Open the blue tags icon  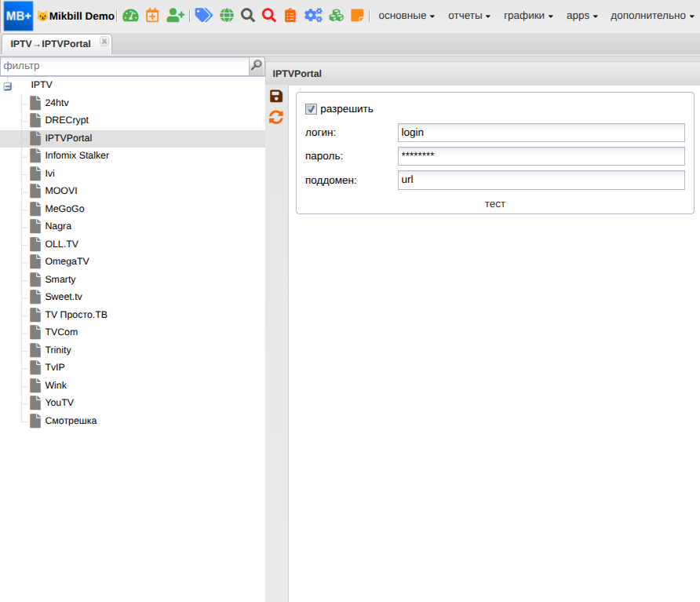pyautogui.click(x=203, y=15)
